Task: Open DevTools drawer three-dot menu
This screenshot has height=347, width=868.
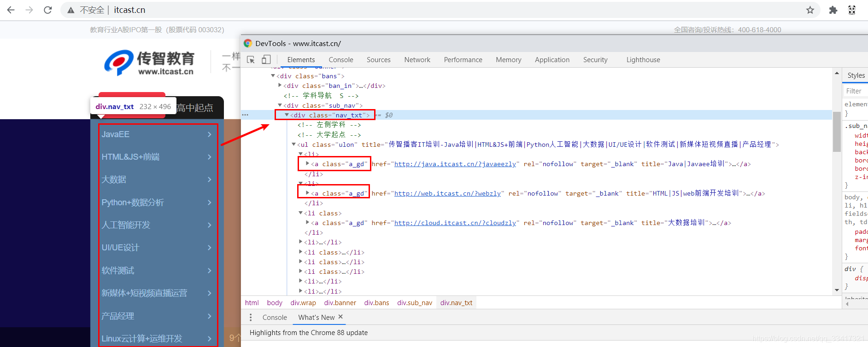Action: 251,317
